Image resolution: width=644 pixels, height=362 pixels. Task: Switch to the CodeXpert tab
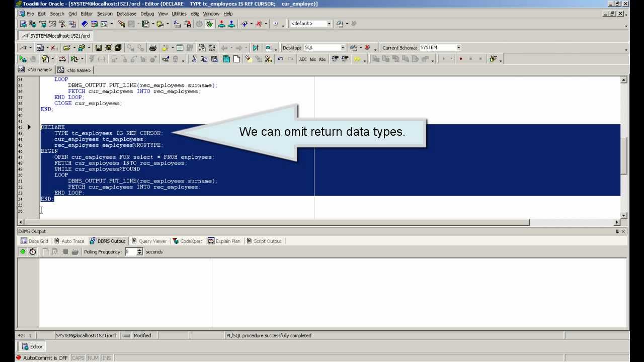coord(187,241)
